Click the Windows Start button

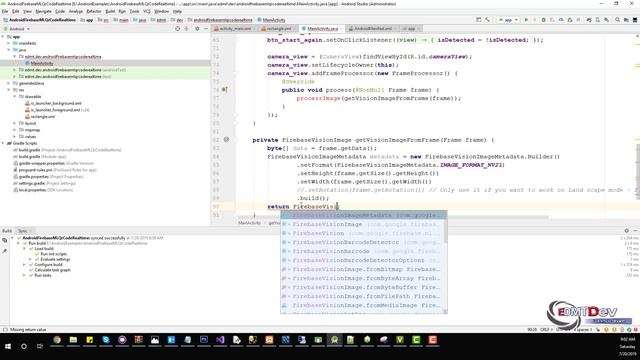click(x=8, y=346)
